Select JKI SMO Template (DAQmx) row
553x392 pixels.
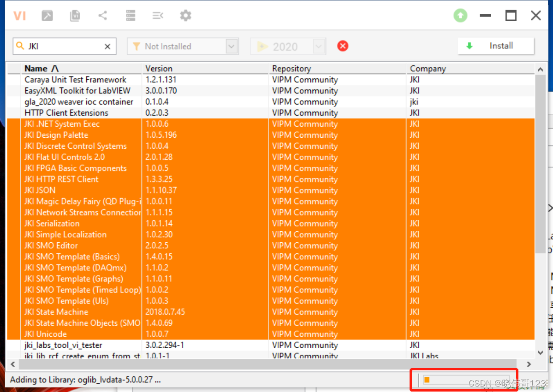point(271,268)
